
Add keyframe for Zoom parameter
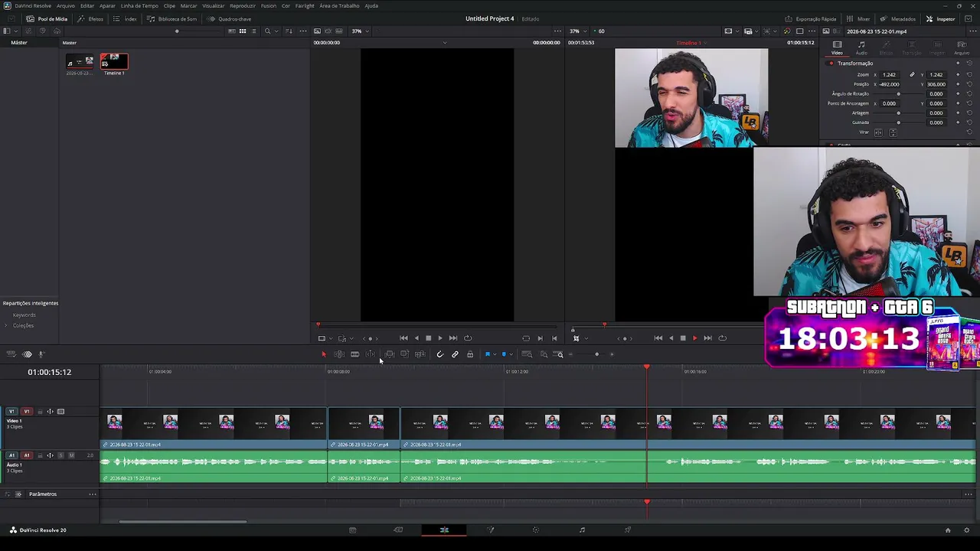pyautogui.click(x=958, y=75)
